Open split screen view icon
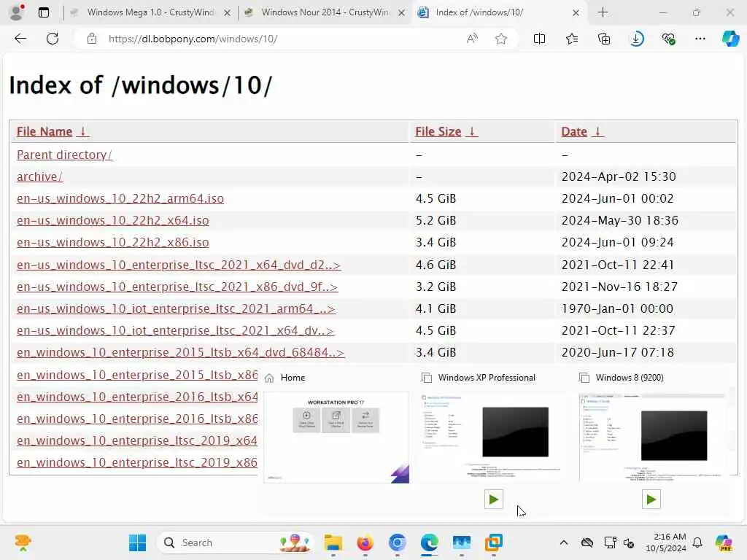 coord(539,39)
